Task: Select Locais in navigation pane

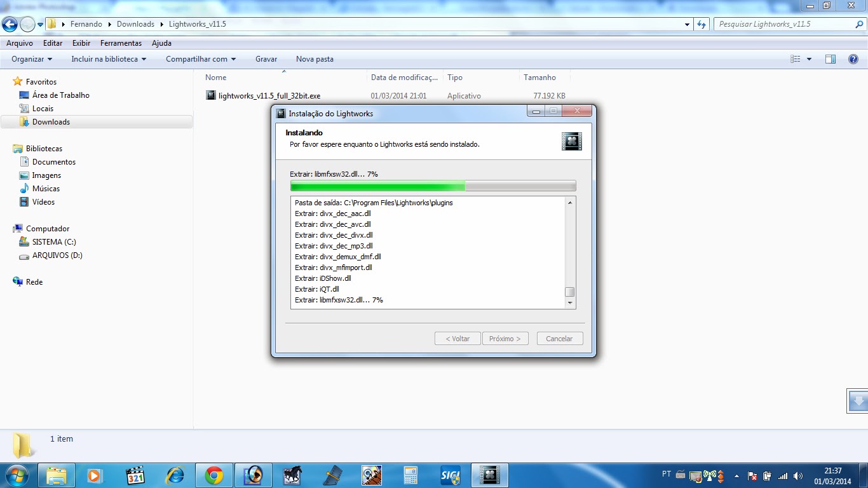Action: coord(43,109)
